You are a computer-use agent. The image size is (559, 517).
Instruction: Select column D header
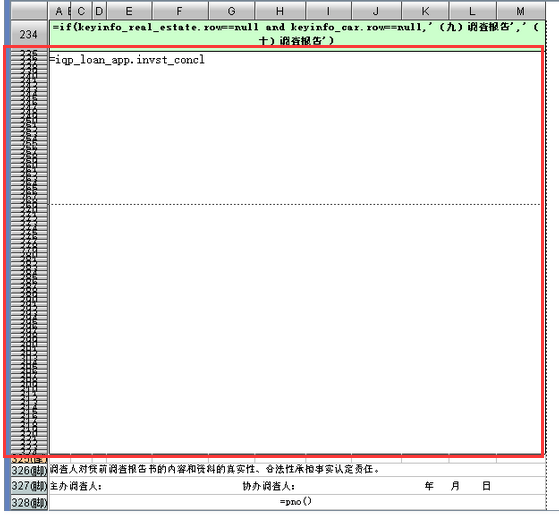(99, 11)
